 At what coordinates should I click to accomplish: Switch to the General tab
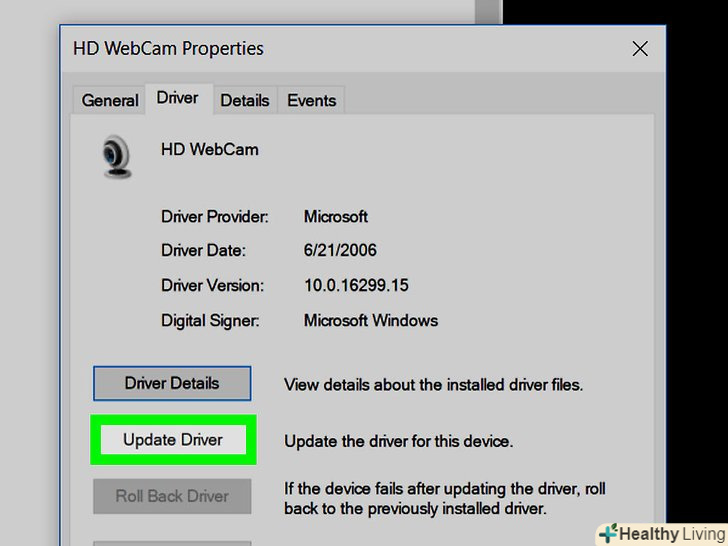pyautogui.click(x=110, y=100)
